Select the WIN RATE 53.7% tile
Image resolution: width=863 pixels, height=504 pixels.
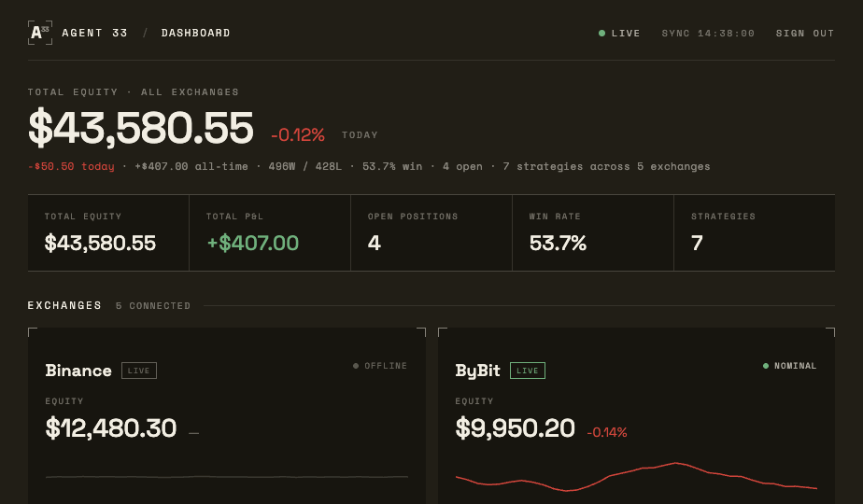(593, 232)
